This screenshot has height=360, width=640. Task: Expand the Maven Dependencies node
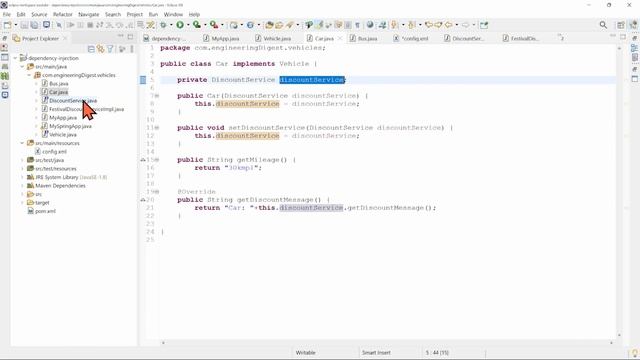[22, 186]
